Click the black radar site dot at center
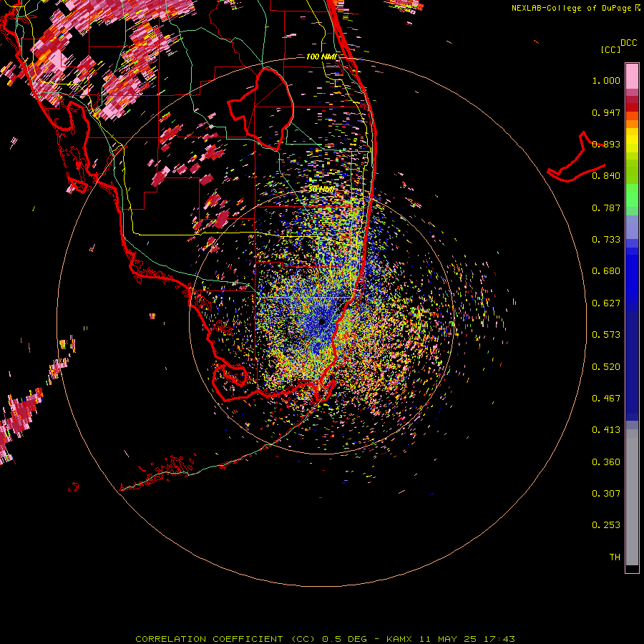The image size is (644, 644). (322, 321)
